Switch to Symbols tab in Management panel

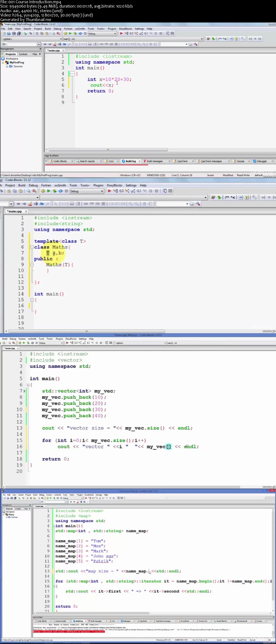coord(23,54)
